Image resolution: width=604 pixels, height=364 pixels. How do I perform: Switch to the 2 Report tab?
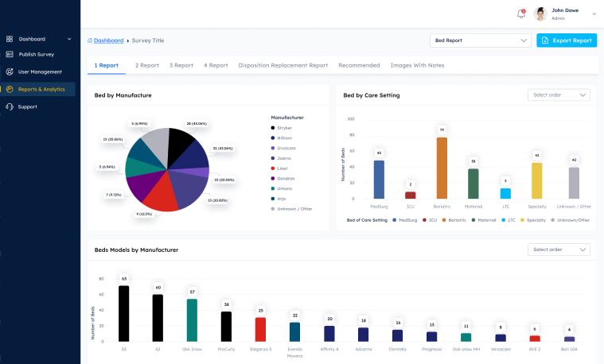point(146,65)
